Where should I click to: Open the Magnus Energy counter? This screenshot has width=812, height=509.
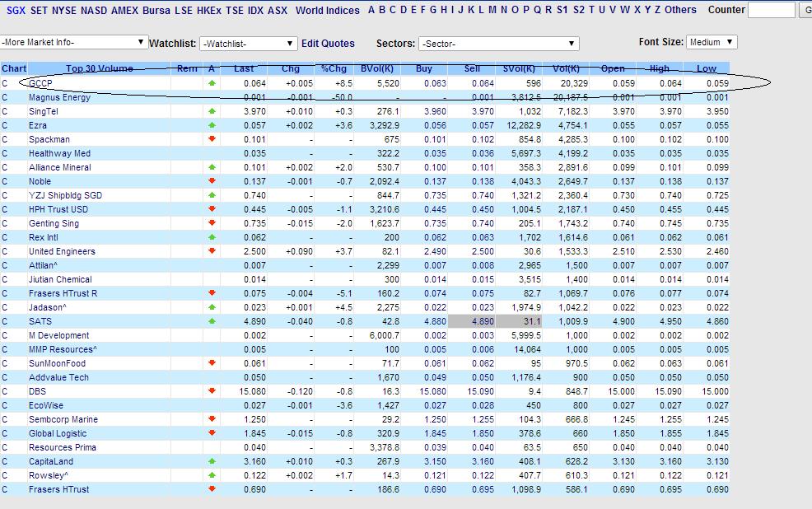tap(59, 97)
